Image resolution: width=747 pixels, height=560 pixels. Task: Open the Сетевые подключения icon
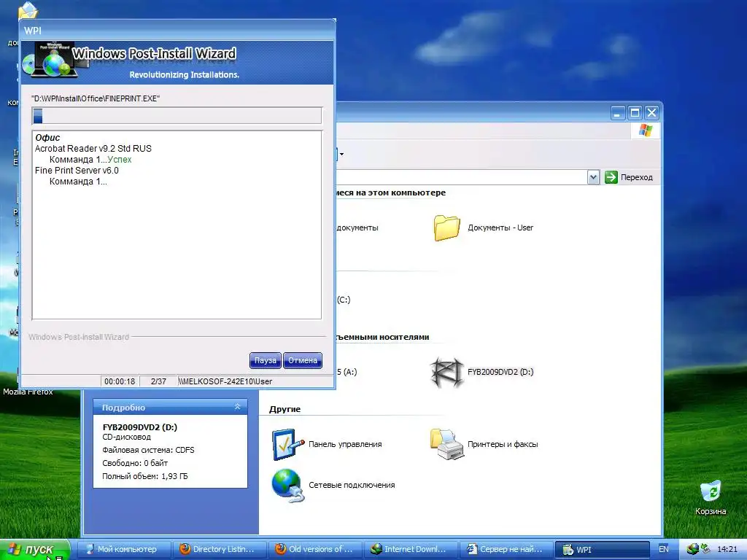[287, 485]
